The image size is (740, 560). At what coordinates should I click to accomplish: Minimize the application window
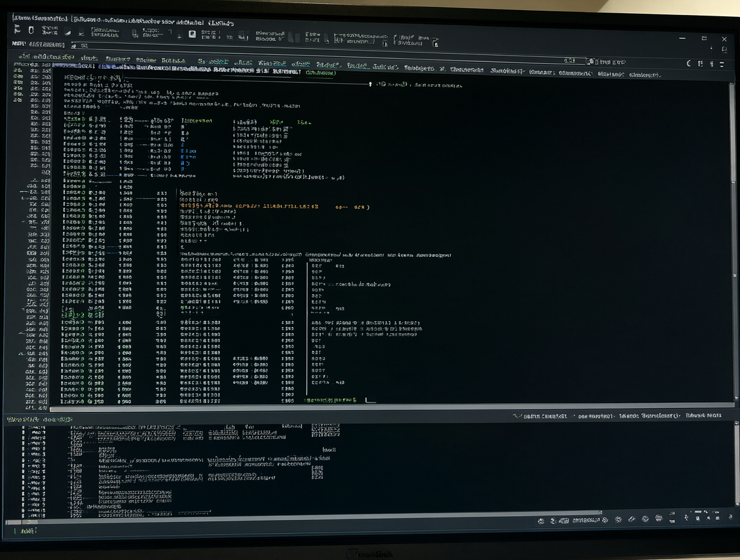[682, 37]
